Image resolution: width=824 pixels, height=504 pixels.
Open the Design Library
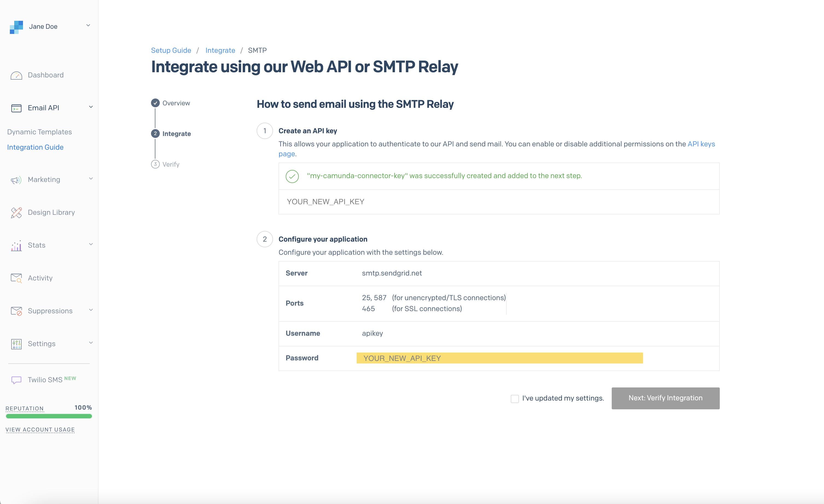click(51, 212)
